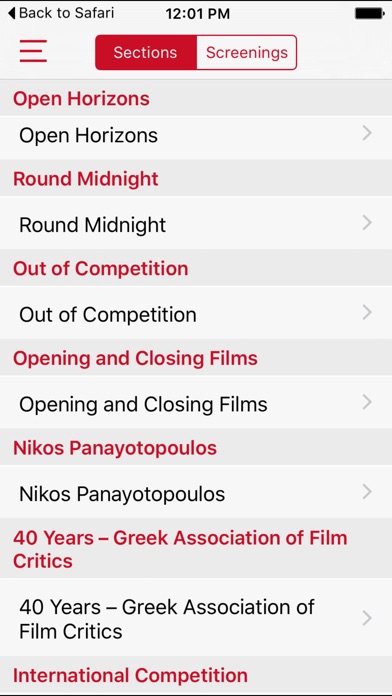Screen dimensions: 392x696
Task: Tap the Nikos Panayotopoulos row chevron
Action: (x=367, y=492)
